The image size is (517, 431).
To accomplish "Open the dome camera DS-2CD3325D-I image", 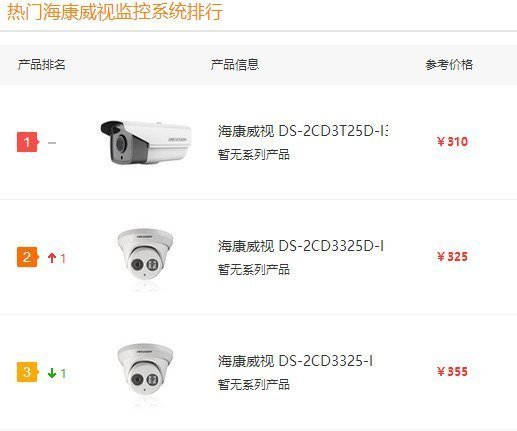I will coord(145,257).
